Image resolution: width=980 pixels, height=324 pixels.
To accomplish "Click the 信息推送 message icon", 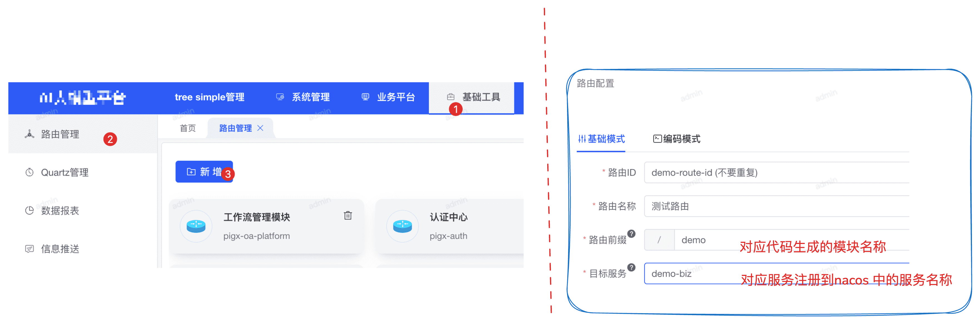I will point(29,249).
